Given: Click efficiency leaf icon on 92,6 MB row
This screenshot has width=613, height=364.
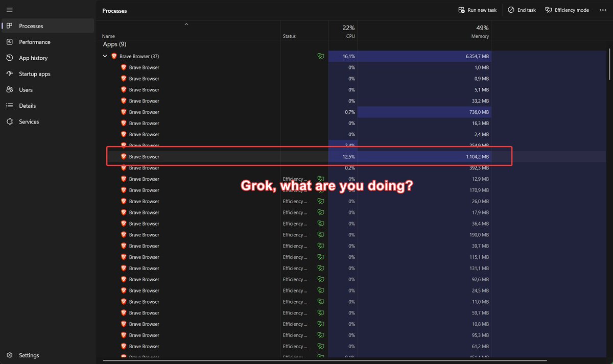Looking at the screenshot, I should (x=320, y=280).
